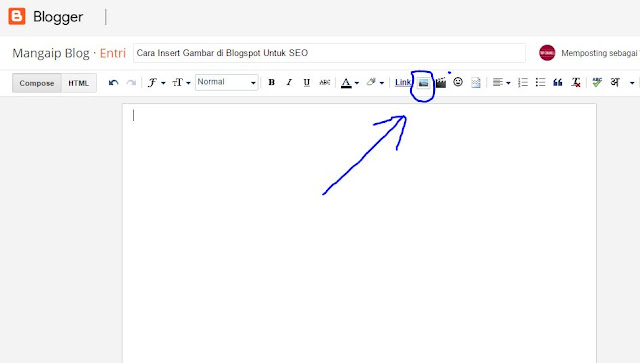Click the 'Memposting sebagai' text
The image size is (640, 363).
(x=599, y=53)
